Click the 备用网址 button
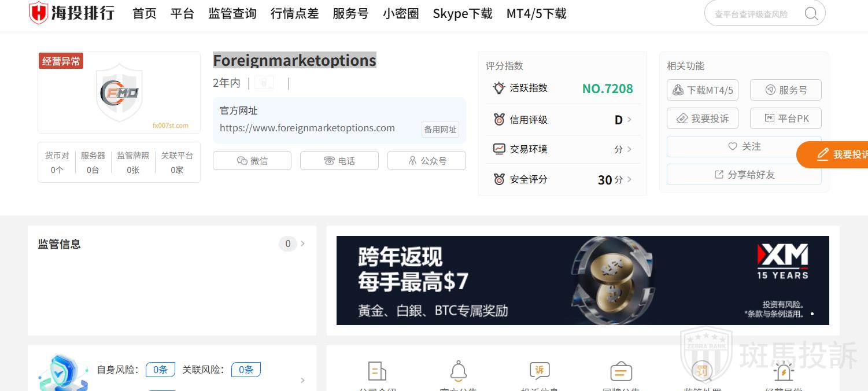 coord(441,130)
